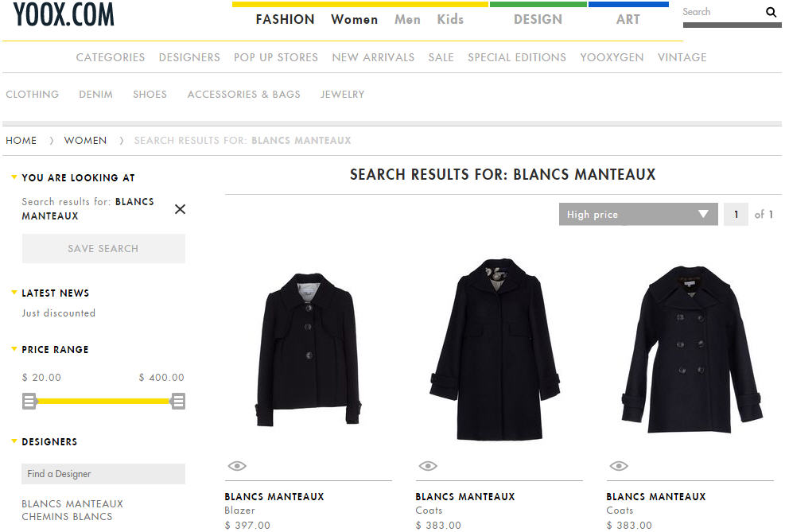Open the Sale menu item
This screenshot has width=785, height=532.
(441, 57)
